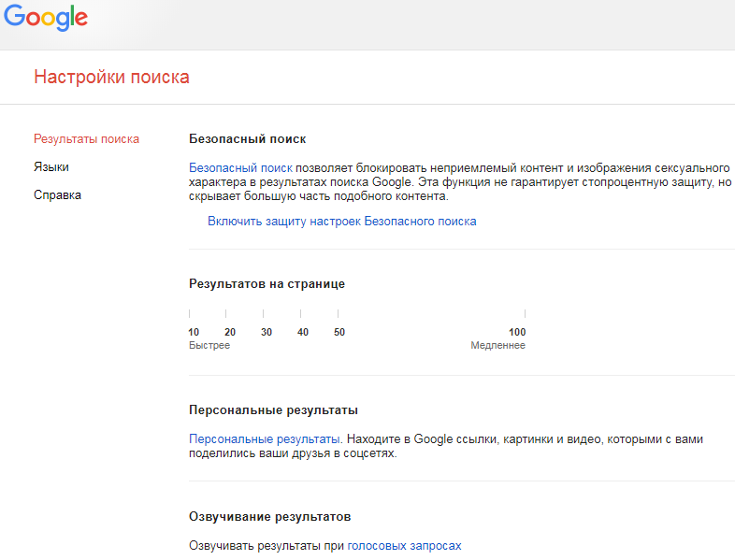
Task: Click the Медленнее label under slider
Action: tap(497, 345)
